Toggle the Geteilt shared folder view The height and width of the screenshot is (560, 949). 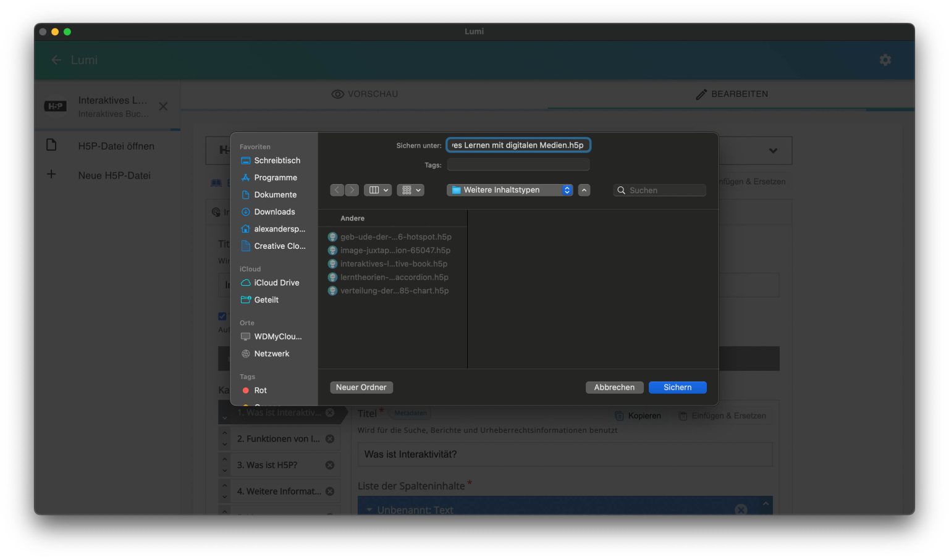266,300
